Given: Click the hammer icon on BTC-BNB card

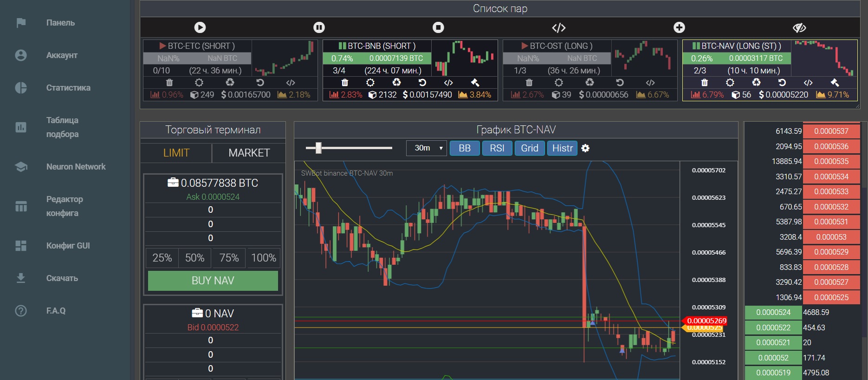Looking at the screenshot, I should pos(475,83).
